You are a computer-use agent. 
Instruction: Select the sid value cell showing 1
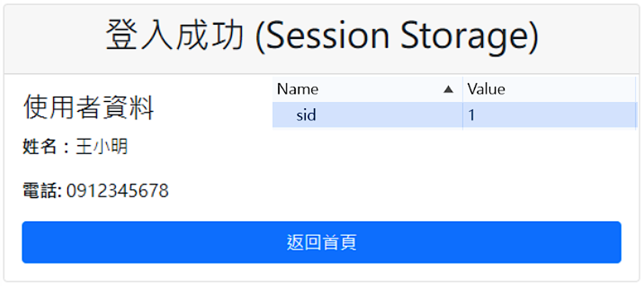[x=472, y=115]
